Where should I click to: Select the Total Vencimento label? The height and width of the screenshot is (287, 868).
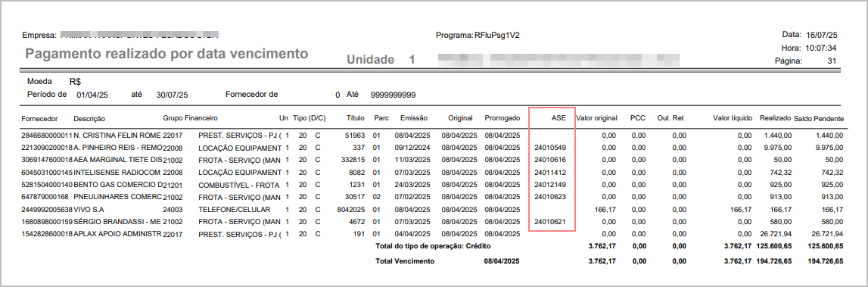tap(405, 261)
